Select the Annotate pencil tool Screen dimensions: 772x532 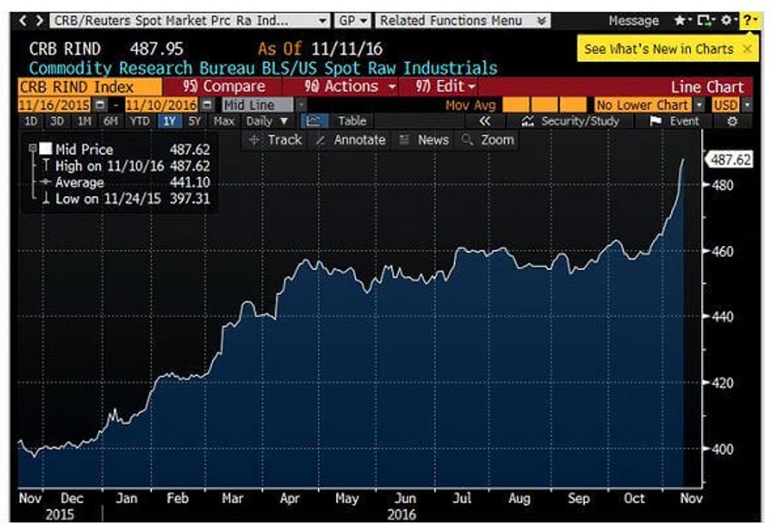[351, 140]
